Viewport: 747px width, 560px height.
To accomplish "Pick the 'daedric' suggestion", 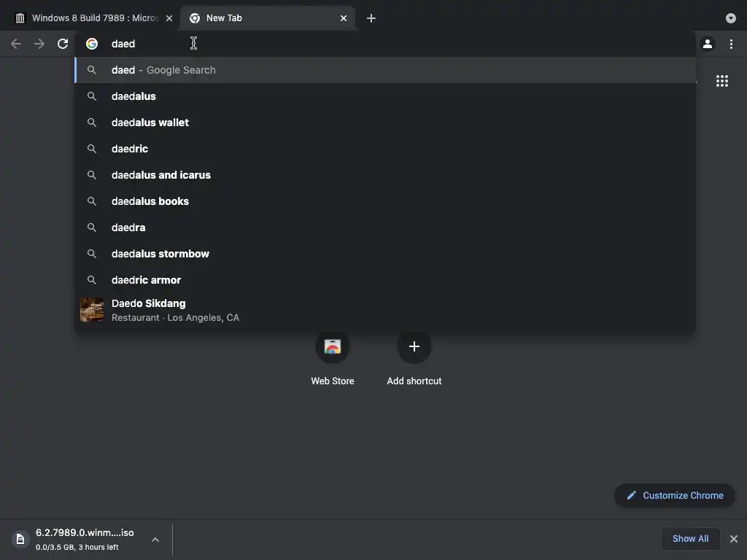I will (x=385, y=149).
